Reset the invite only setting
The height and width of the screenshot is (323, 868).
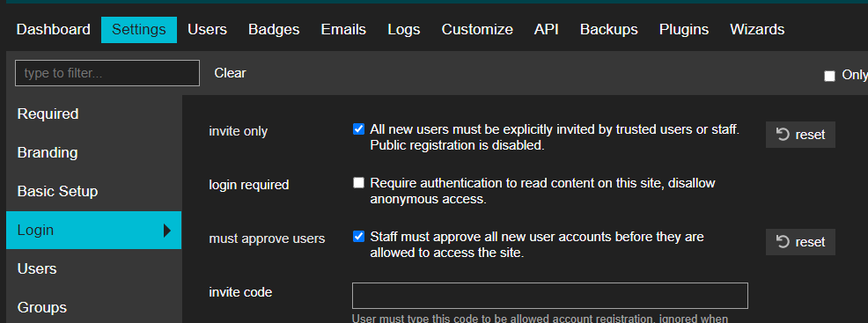click(800, 135)
